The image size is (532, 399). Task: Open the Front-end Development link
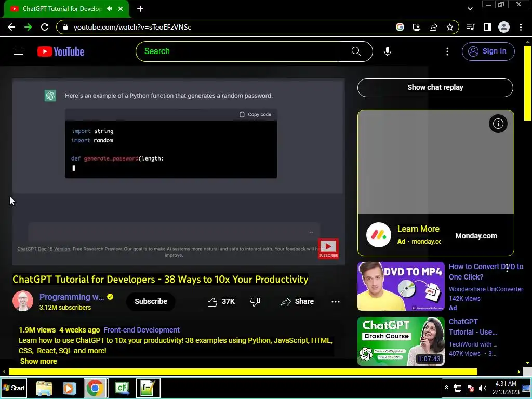pyautogui.click(x=141, y=330)
